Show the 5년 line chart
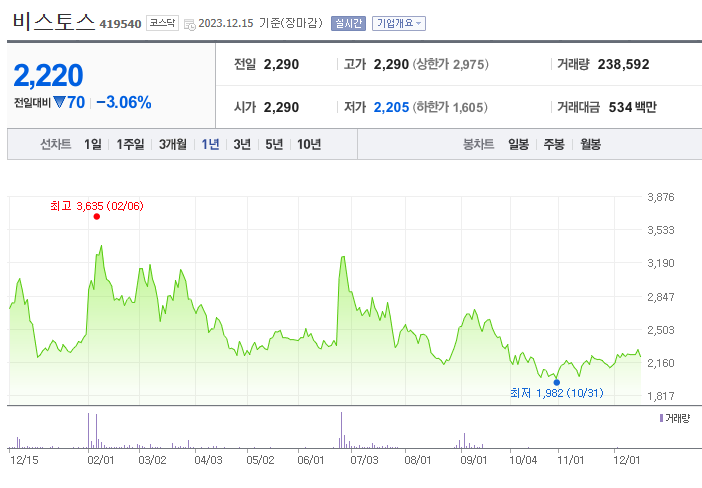 274,144
